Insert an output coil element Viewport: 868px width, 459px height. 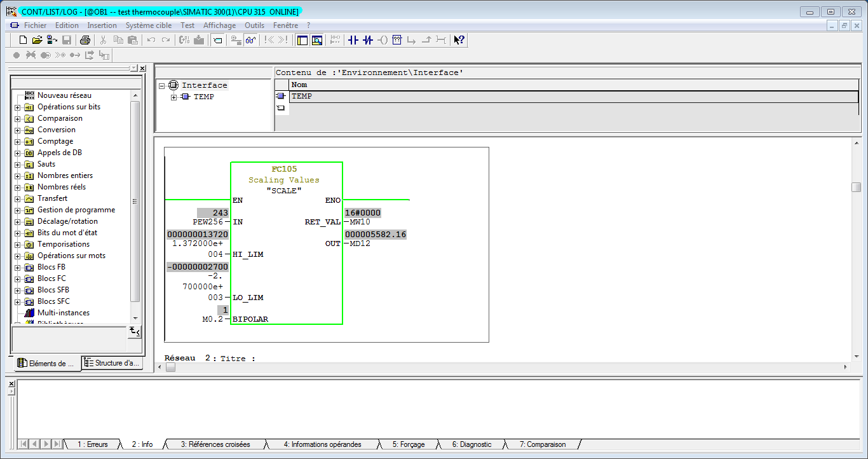[382, 40]
